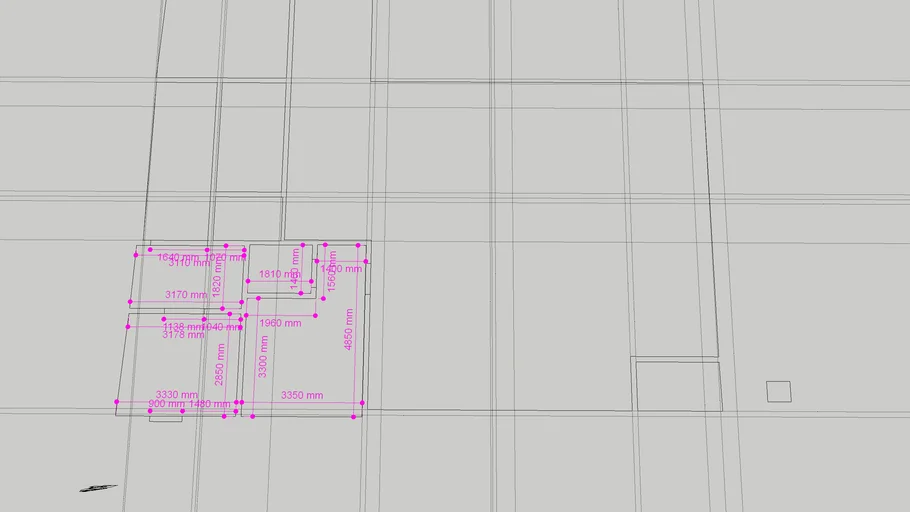910x512 pixels.
Task: Click the rectangle left of the small square
Action: point(677,386)
